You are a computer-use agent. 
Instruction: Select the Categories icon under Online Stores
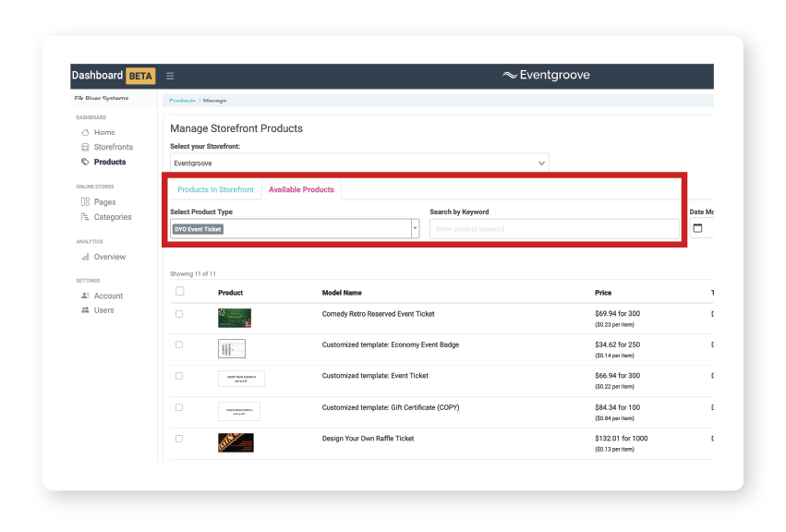point(84,216)
